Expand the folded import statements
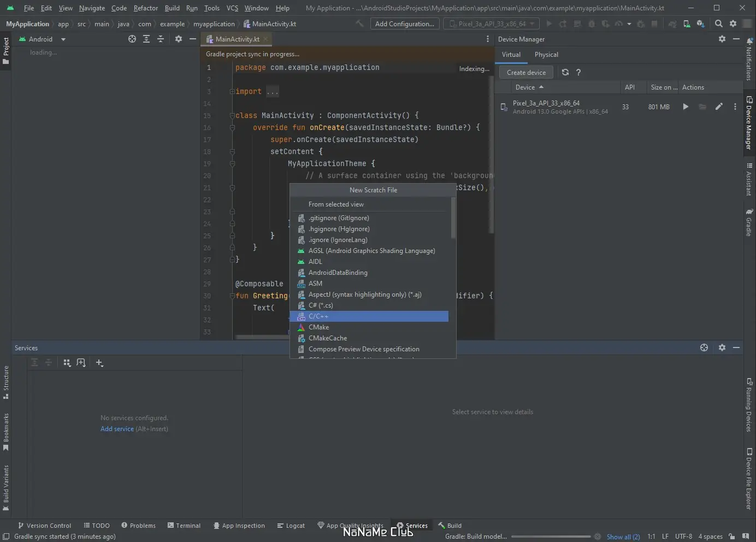This screenshot has height=542, width=756. 272,92
